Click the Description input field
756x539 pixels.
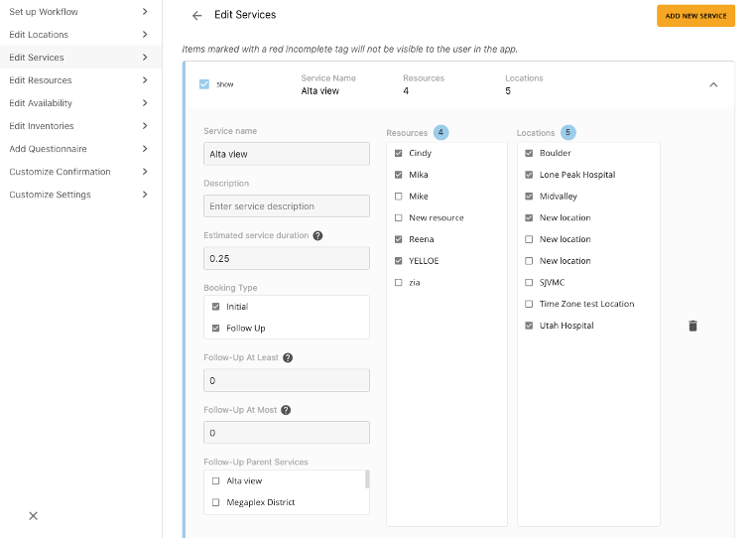(x=287, y=206)
